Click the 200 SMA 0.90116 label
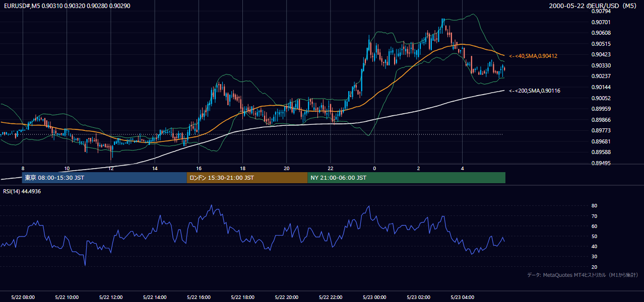 coord(535,91)
